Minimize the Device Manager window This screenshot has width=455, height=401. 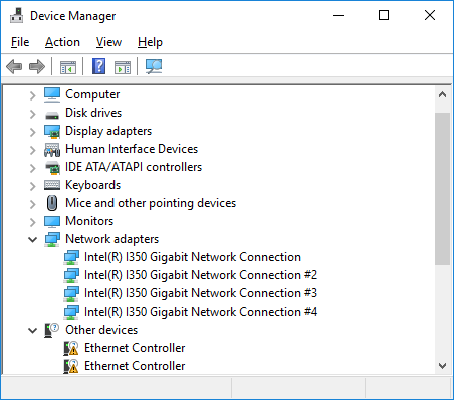[x=338, y=15]
